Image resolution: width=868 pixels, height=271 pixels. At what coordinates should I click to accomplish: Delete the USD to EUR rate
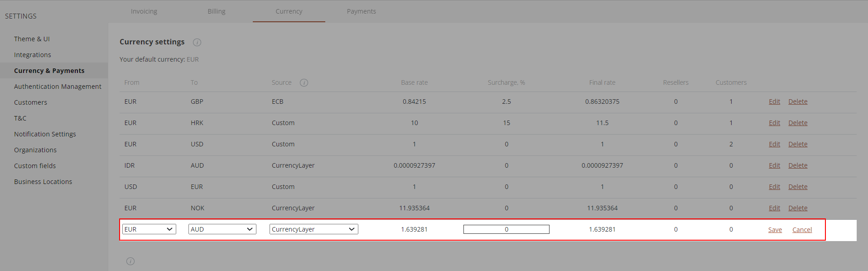[x=798, y=187]
